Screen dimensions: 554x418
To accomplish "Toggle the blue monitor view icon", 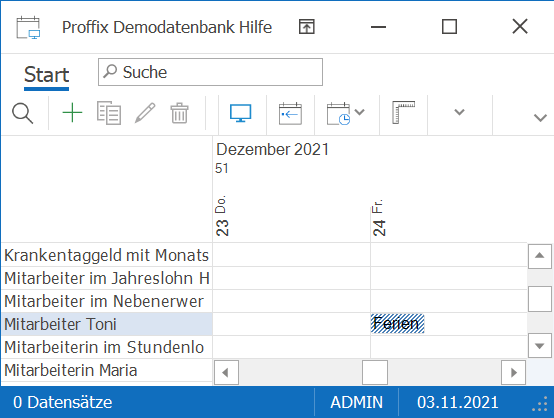I will pyautogui.click(x=241, y=113).
